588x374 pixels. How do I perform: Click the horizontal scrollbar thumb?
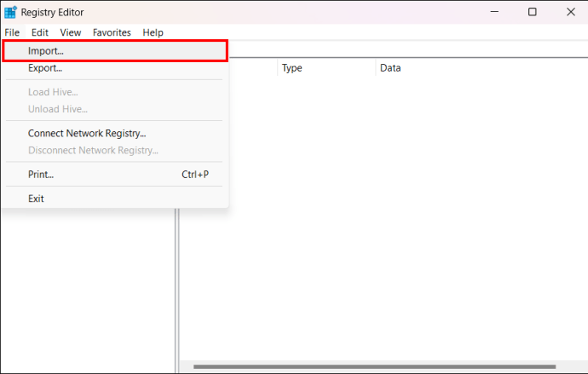tap(374, 366)
